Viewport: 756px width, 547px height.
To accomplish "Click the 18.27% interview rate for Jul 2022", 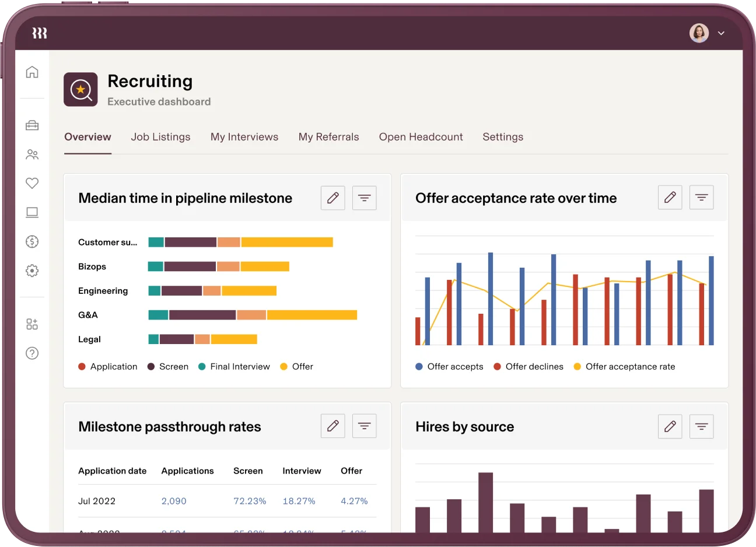I will tap(299, 501).
